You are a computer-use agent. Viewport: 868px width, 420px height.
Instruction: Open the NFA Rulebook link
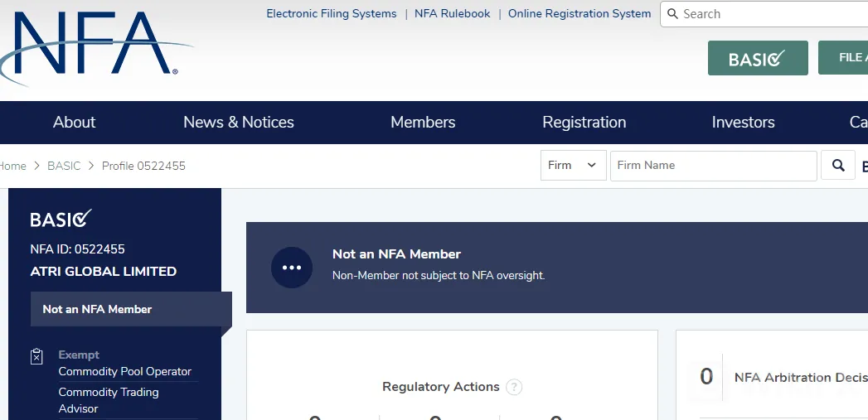tap(453, 14)
